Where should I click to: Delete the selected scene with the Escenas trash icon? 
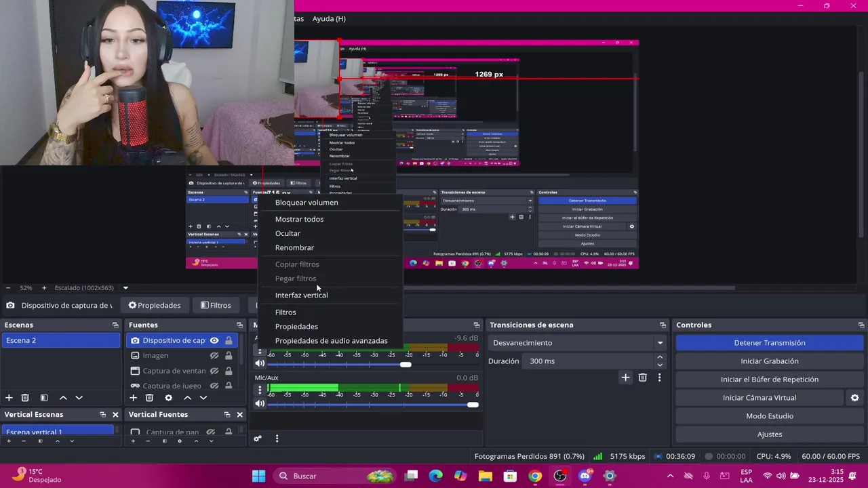[x=25, y=398]
